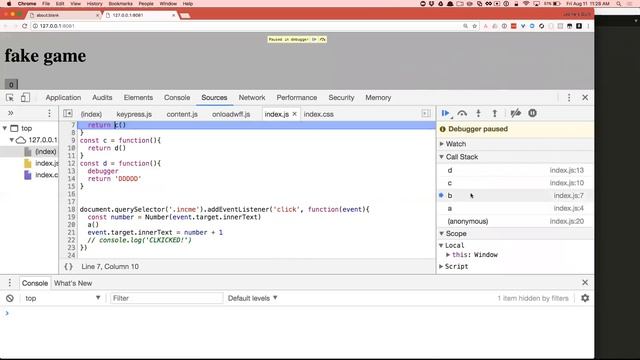Focus the console Filter input
The width and height of the screenshot is (640, 360).
[x=167, y=298]
